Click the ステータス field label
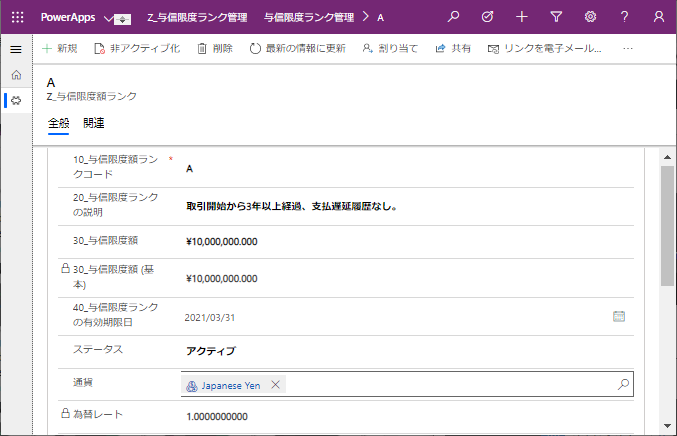This screenshot has width=677, height=436. tap(98, 349)
